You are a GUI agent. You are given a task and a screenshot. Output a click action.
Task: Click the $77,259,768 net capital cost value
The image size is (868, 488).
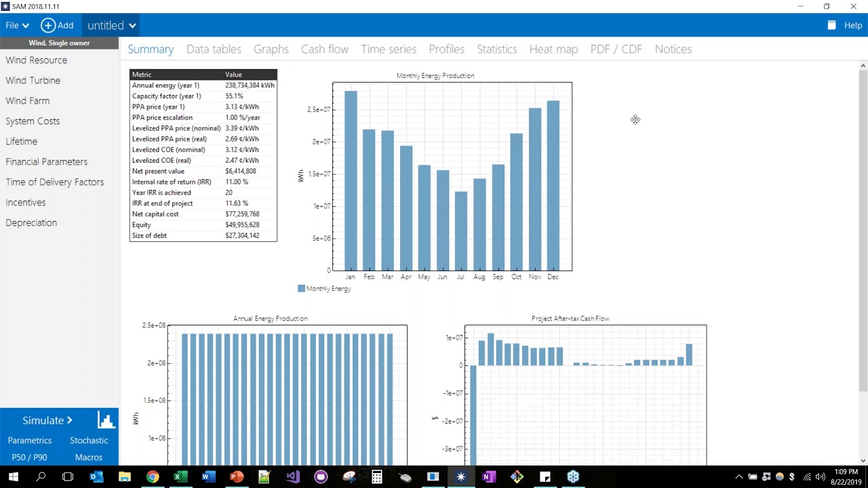click(242, 214)
